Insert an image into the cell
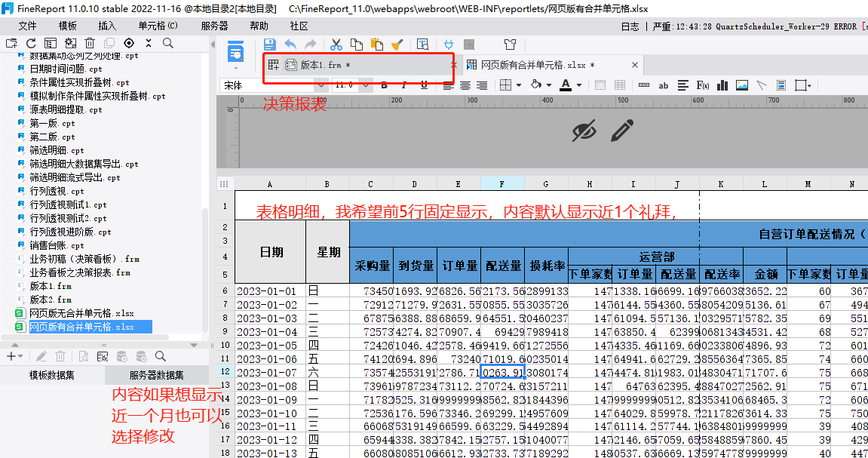 coord(742,85)
